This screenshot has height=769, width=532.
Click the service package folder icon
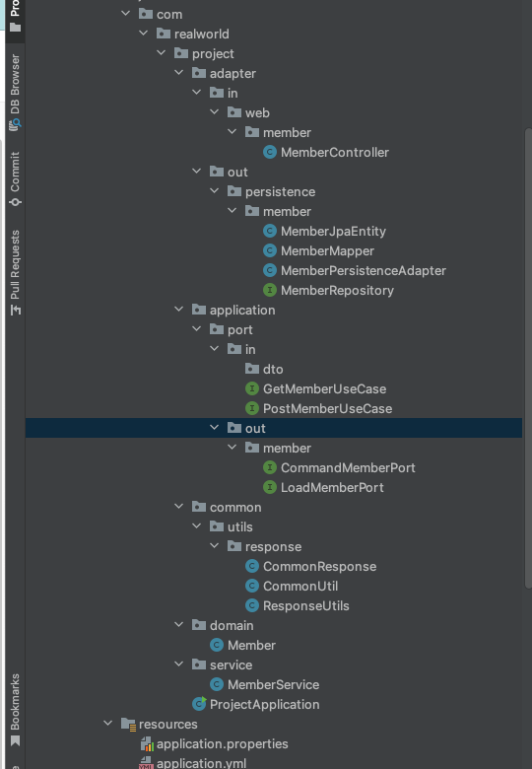tap(199, 664)
